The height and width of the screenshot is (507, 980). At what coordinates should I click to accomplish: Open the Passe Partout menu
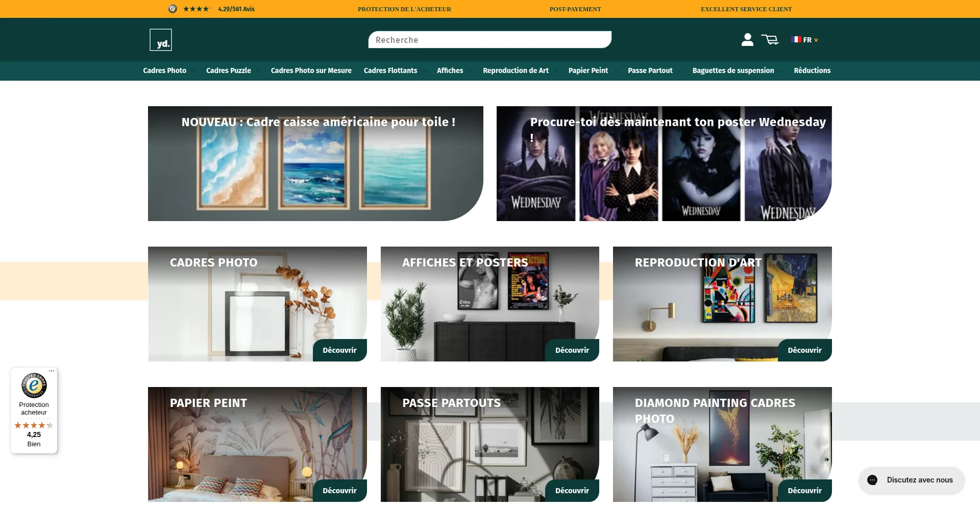click(x=650, y=70)
